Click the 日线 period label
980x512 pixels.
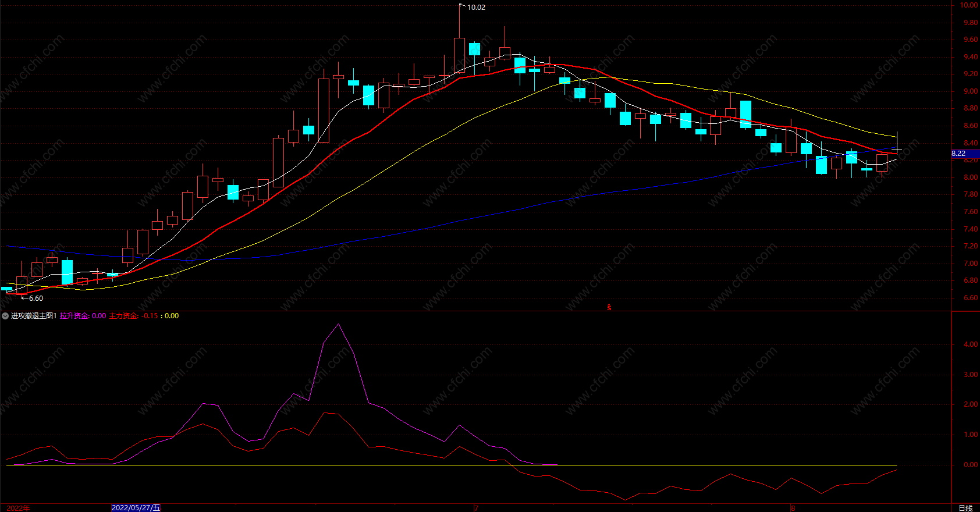965,508
